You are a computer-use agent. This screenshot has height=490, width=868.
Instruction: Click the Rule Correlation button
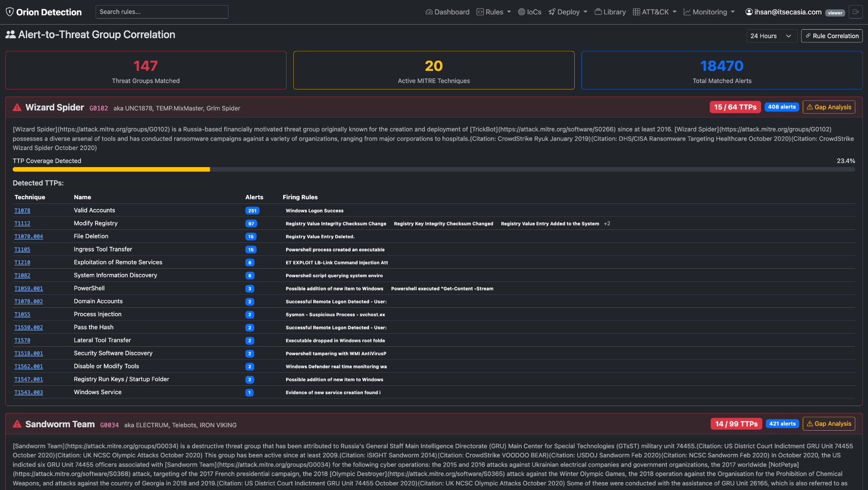(832, 36)
